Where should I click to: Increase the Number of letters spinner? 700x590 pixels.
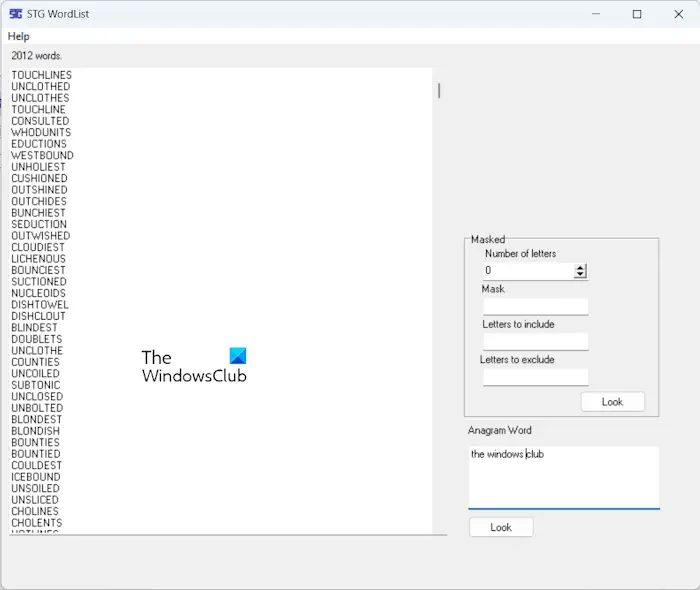[580, 267]
